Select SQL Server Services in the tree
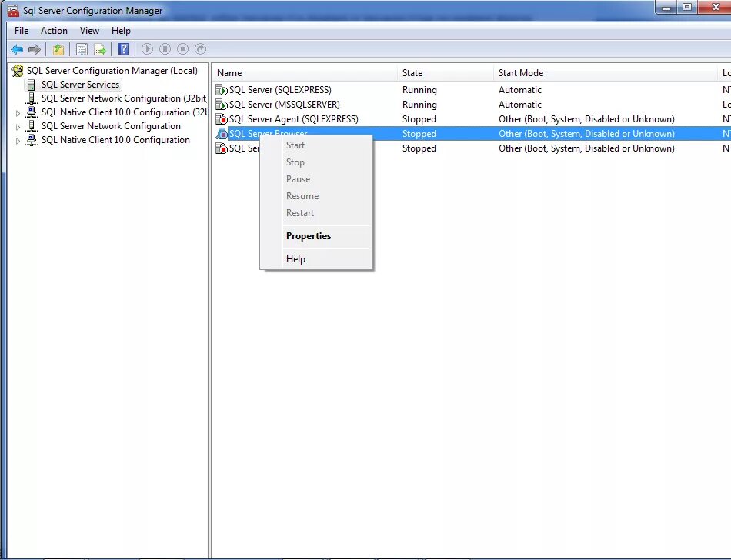This screenshot has height=560, width=731. pyautogui.click(x=80, y=85)
